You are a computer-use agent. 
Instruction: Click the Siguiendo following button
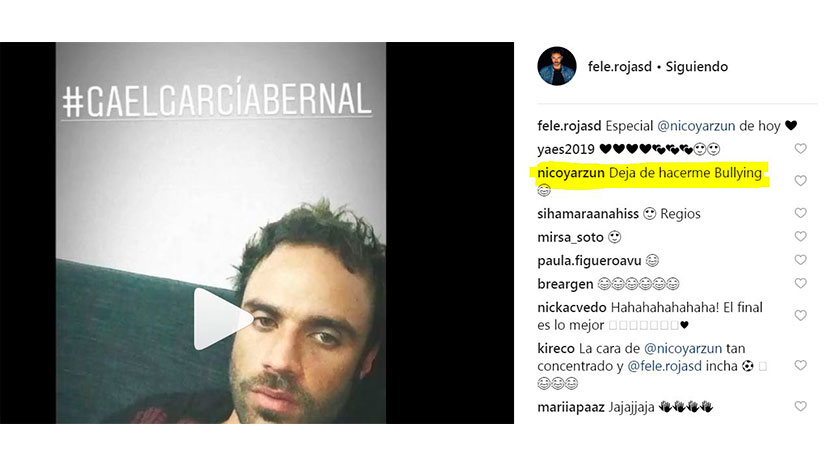(x=697, y=67)
